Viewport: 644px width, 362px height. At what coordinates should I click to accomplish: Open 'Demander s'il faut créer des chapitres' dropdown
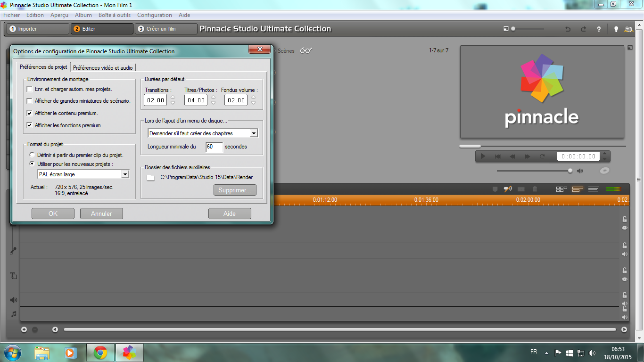point(254,133)
